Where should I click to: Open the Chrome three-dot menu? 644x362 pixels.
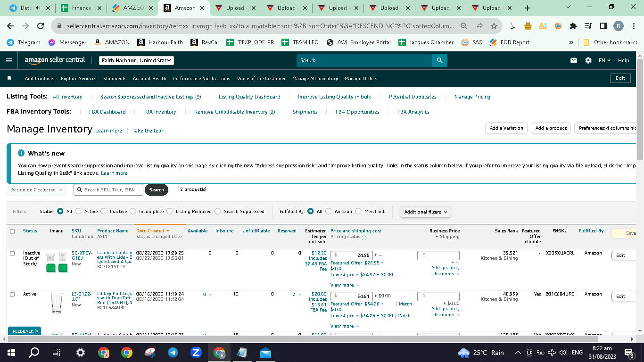[633, 26]
